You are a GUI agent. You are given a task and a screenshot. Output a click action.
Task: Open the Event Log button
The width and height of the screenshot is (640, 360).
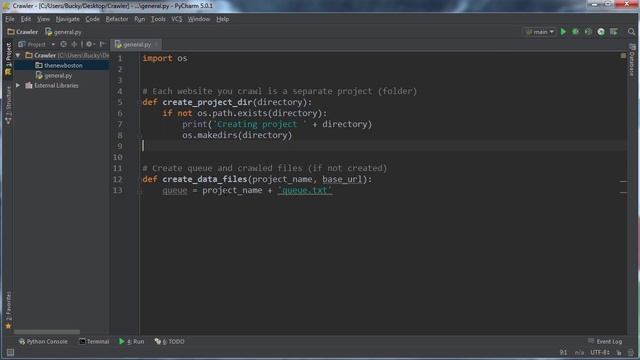coord(606,341)
